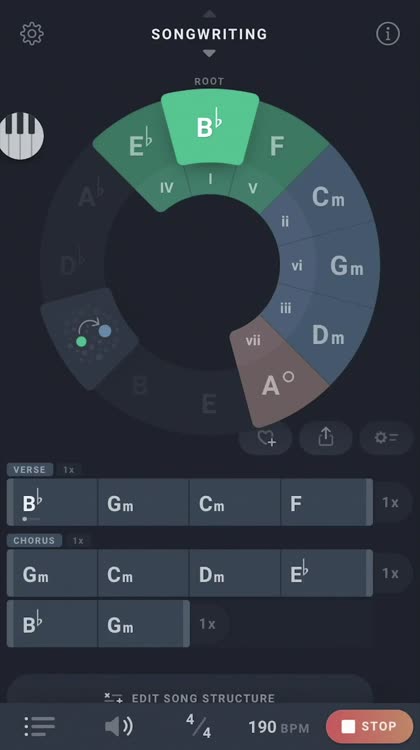This screenshot has height=750, width=420.
Task: Share the progression using the share icon
Action: tap(326, 437)
